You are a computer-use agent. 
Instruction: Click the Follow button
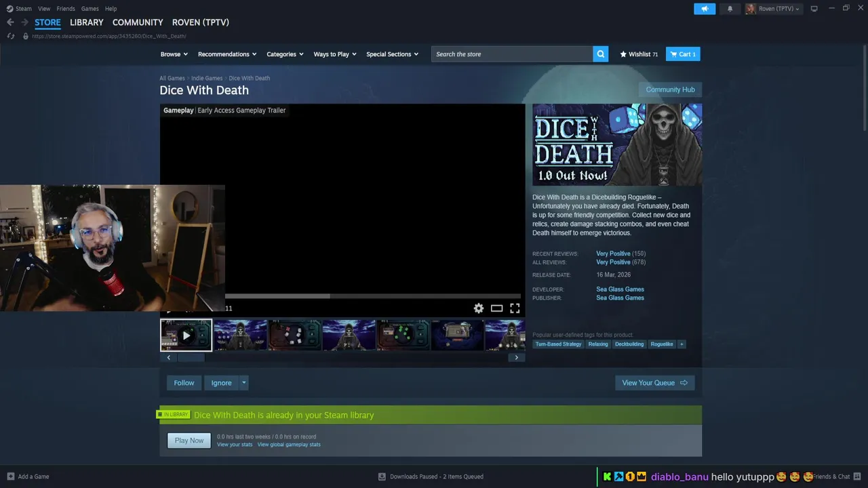184,383
